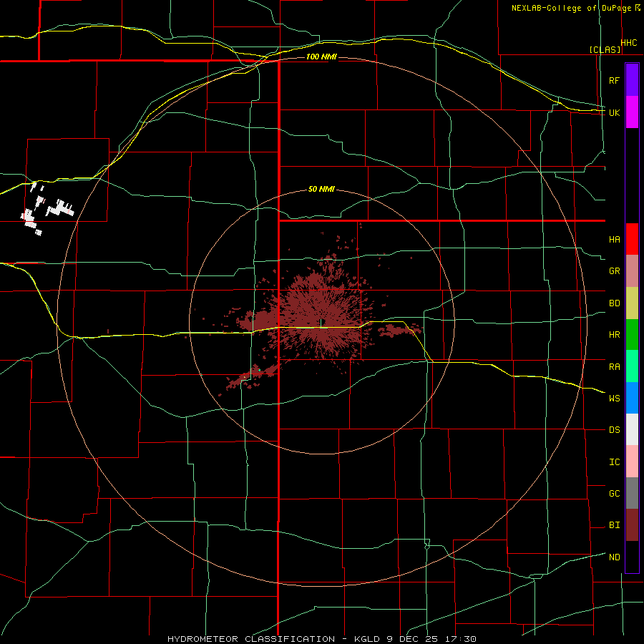Pick the green HR legend swatch

point(632,334)
